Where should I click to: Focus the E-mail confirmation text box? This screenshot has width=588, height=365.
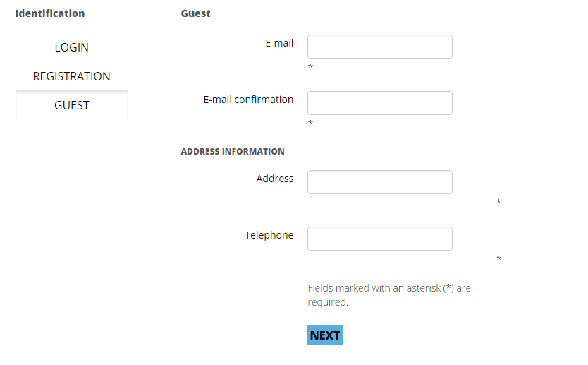point(379,103)
